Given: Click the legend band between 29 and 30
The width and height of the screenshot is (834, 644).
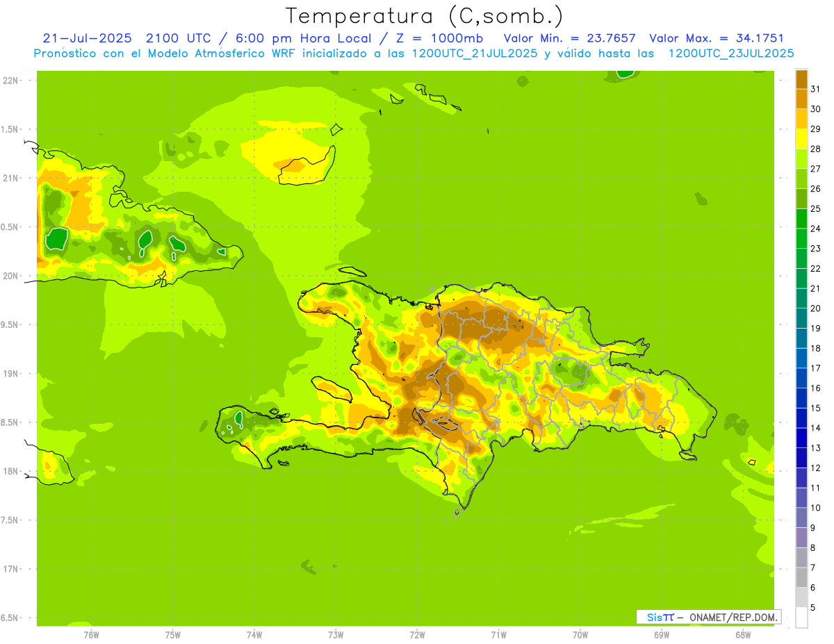Looking at the screenshot, I should tap(801, 118).
